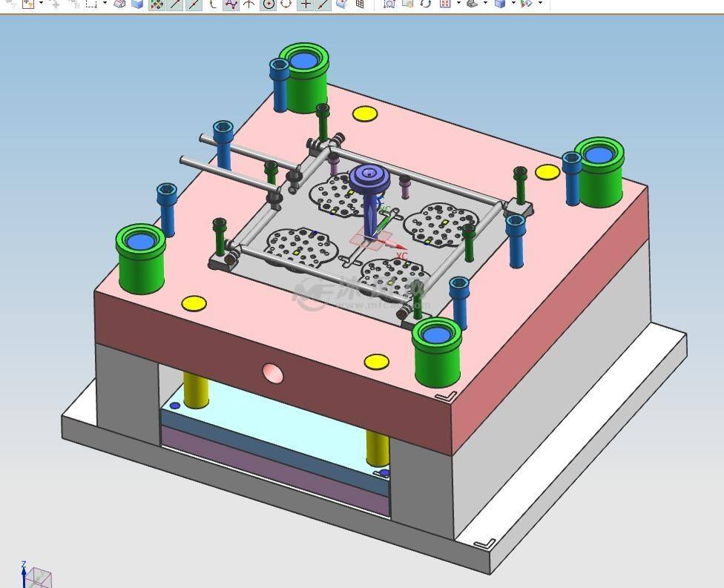Click the point on curve snap icon

point(323,4)
